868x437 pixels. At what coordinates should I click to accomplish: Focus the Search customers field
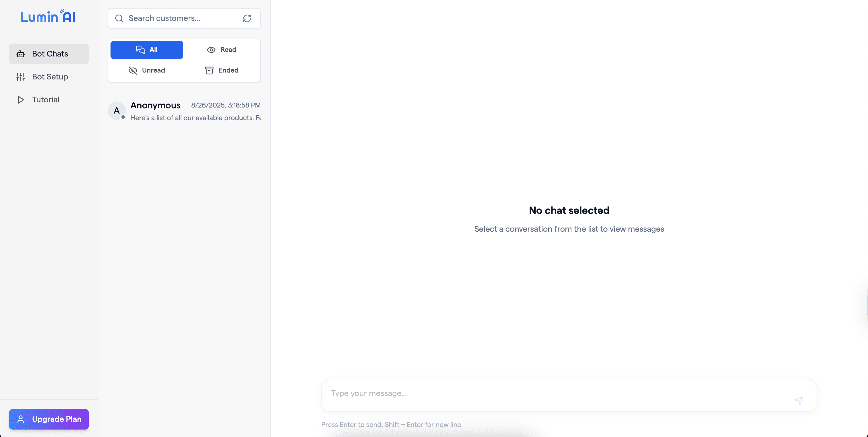(x=182, y=18)
